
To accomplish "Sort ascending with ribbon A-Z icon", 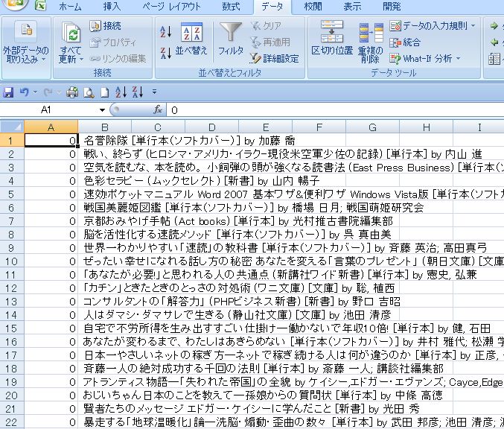I will (x=166, y=32).
